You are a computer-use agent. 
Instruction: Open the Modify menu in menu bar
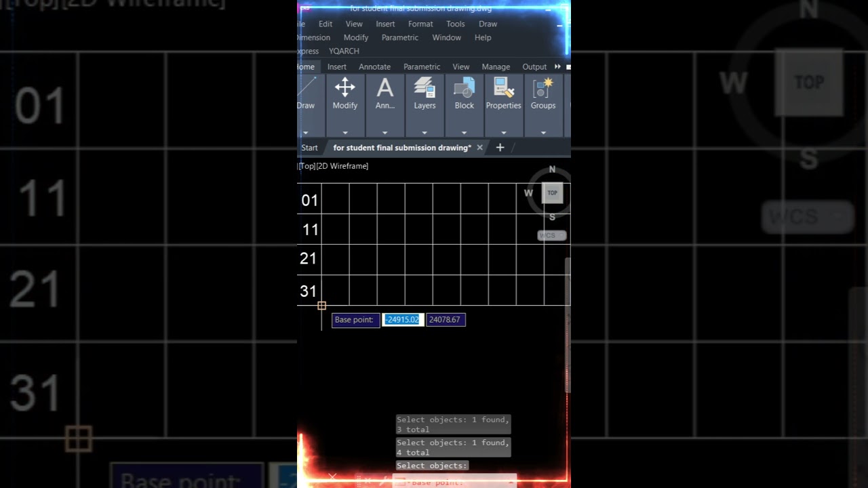pos(356,37)
